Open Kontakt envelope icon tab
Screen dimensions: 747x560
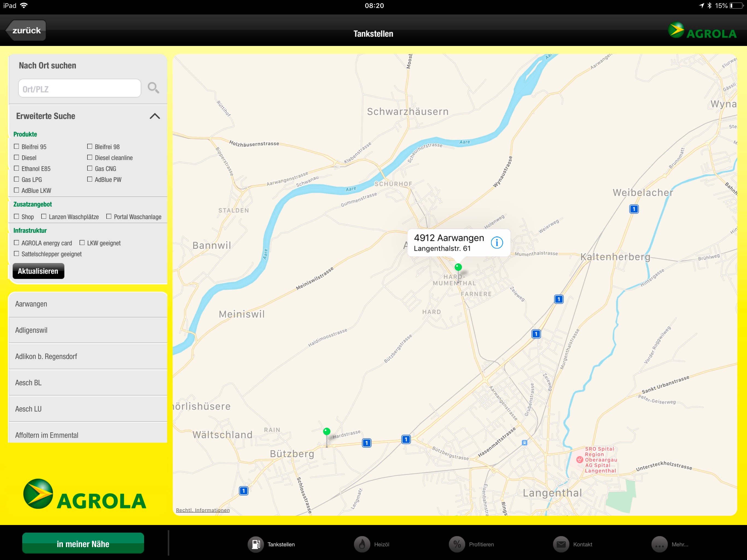click(561, 544)
